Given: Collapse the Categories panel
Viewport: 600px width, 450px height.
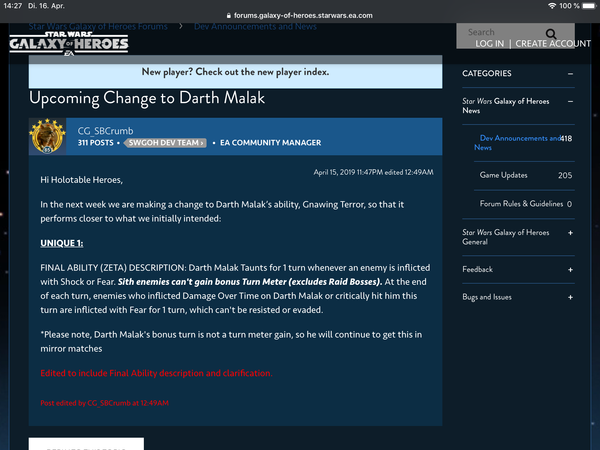Looking at the screenshot, I should [x=570, y=74].
